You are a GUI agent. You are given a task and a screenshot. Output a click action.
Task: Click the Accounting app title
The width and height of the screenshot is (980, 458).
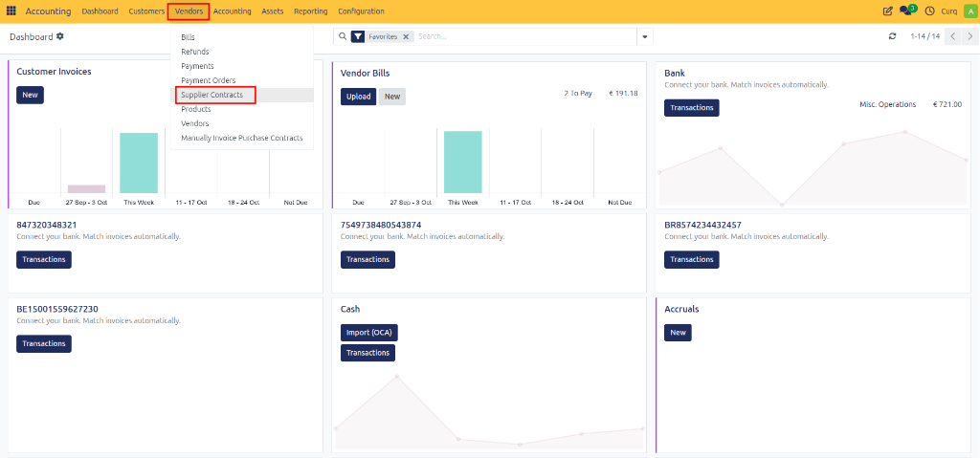(x=48, y=11)
